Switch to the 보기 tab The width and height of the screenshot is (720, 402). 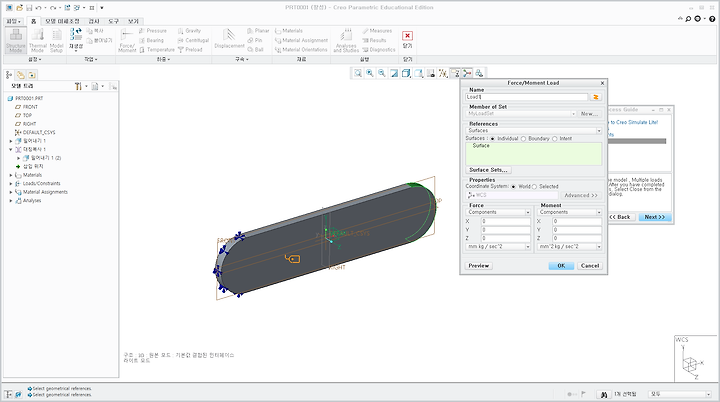point(133,21)
